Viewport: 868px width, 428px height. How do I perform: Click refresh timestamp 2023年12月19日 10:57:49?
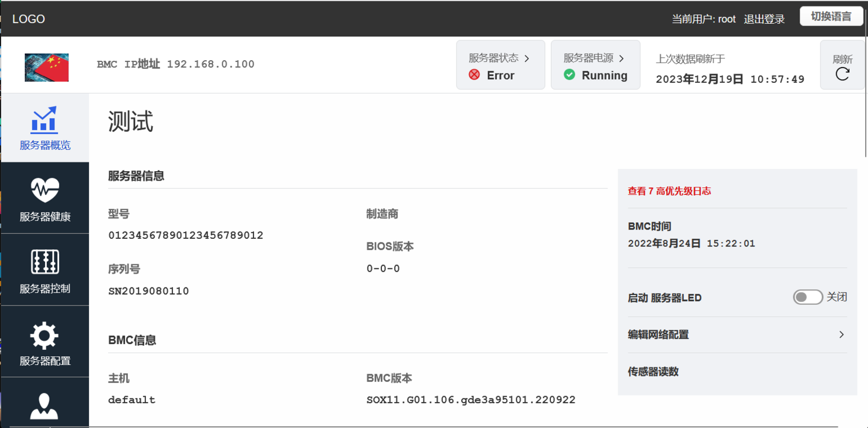[730, 79]
